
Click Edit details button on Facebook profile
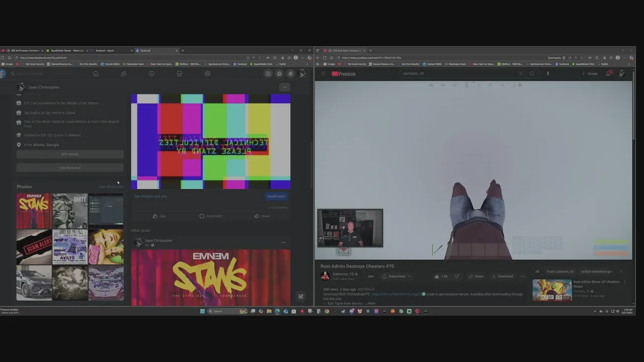point(70,154)
